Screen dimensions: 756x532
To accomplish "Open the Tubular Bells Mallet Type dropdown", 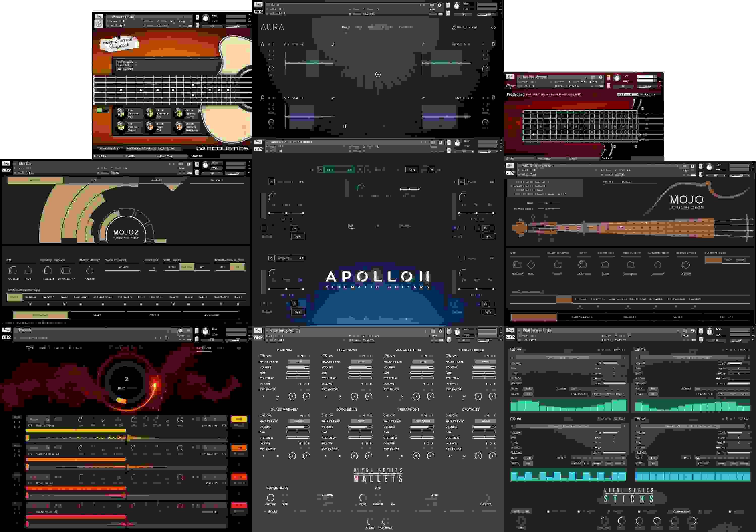I will (x=485, y=361).
